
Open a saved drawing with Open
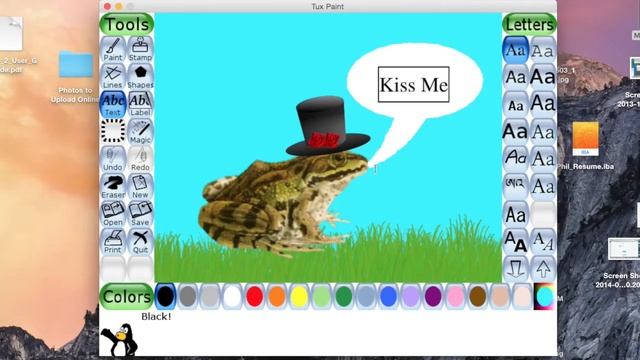(113, 214)
